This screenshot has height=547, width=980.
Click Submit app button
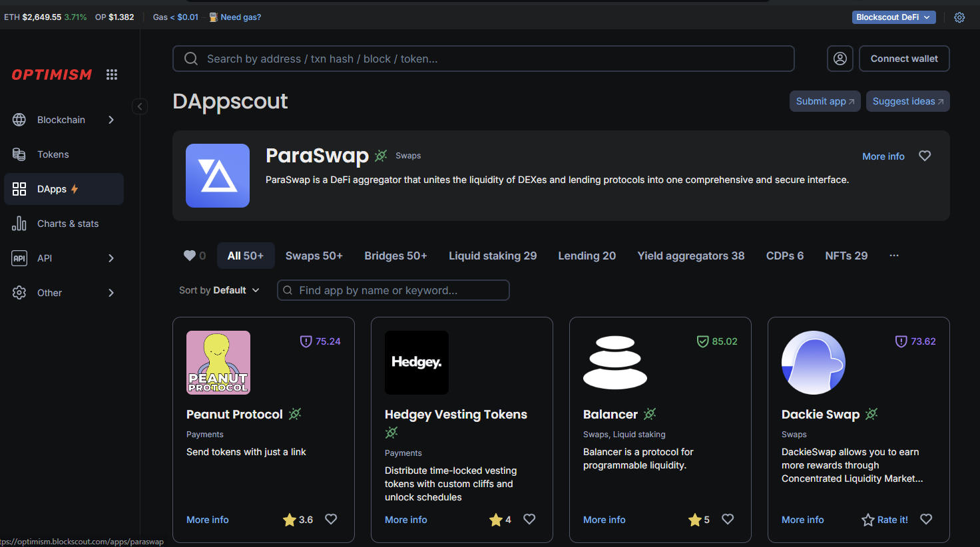point(825,101)
